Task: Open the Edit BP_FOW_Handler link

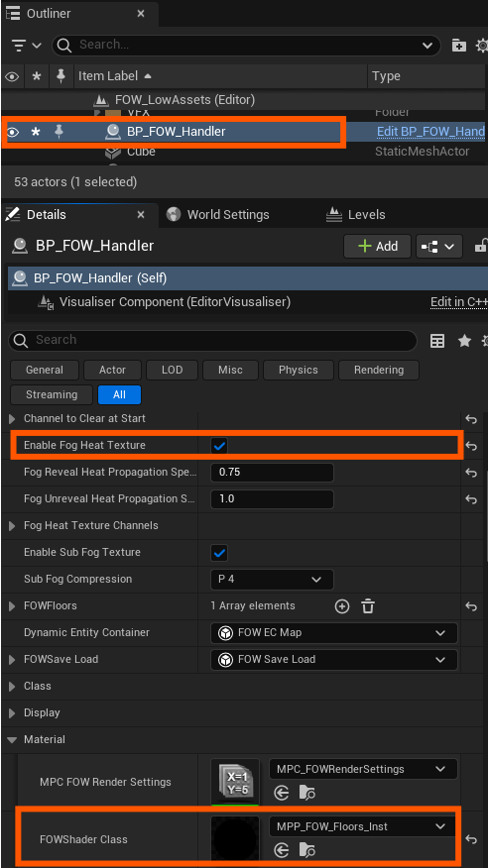Action: pyautogui.click(x=430, y=132)
